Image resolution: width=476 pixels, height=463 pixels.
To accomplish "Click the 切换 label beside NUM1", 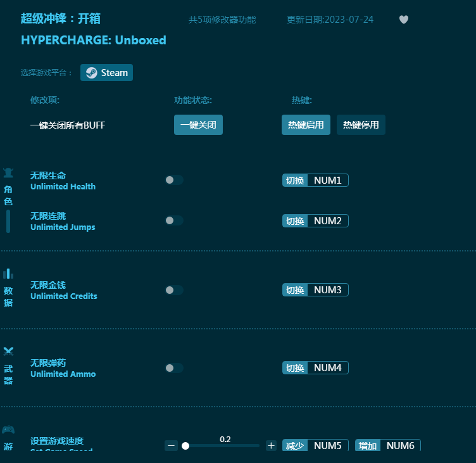I will pos(295,181).
